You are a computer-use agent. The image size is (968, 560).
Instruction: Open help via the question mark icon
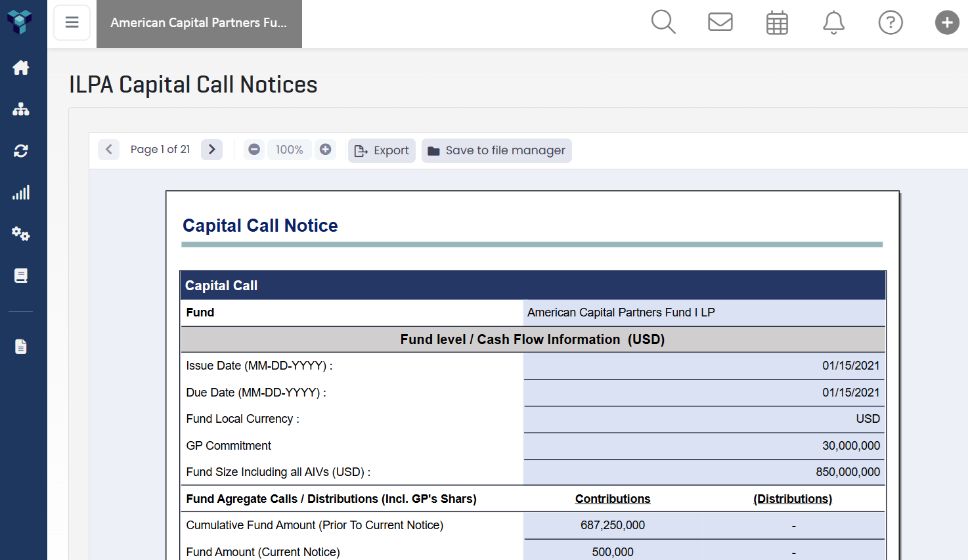(x=891, y=22)
